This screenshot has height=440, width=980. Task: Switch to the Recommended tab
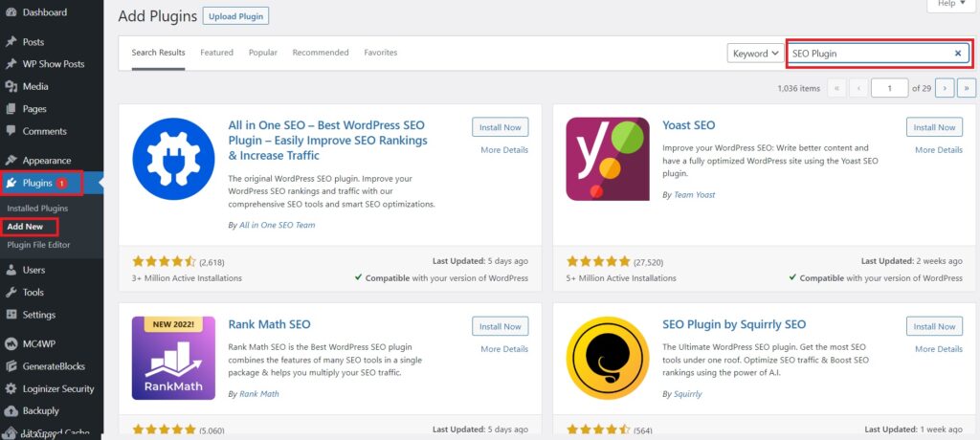(321, 53)
